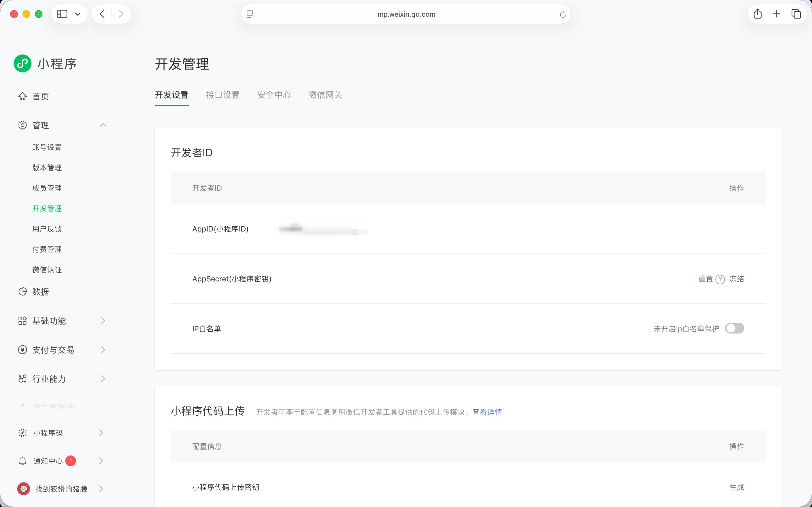
Task: Click the question mark help icon beside 重置
Action: click(720, 279)
